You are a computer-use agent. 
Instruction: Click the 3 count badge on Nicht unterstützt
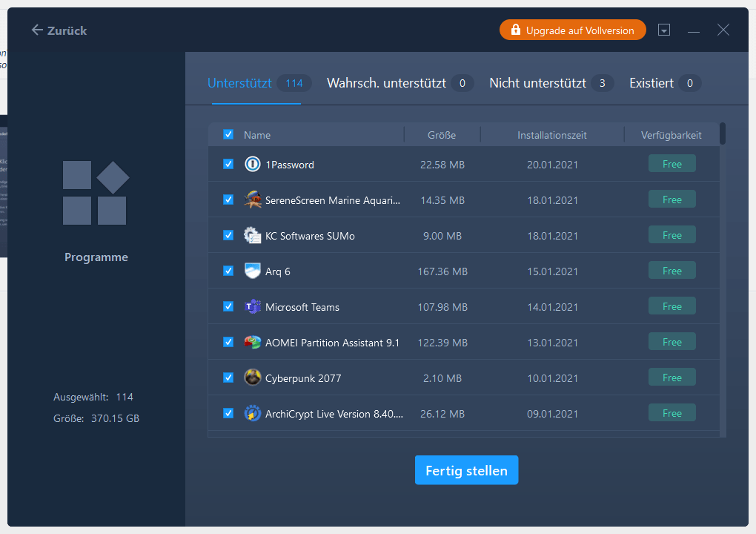coord(602,84)
